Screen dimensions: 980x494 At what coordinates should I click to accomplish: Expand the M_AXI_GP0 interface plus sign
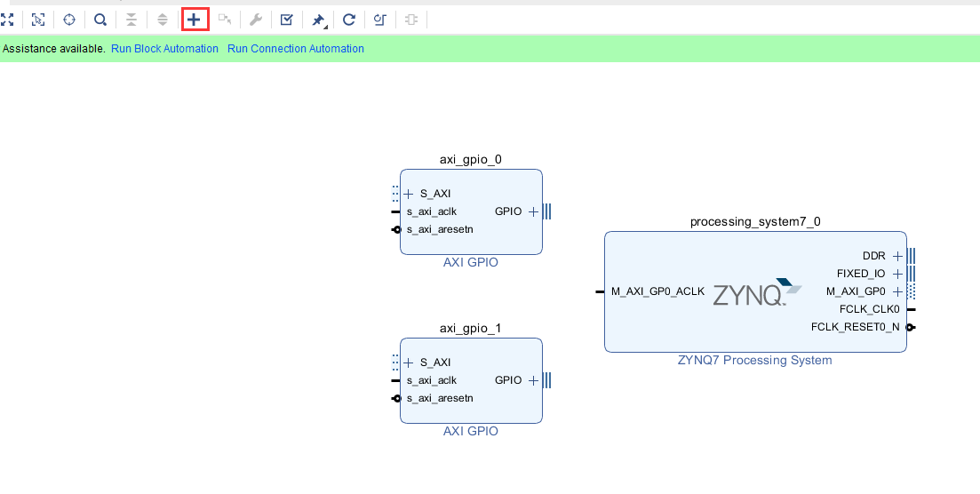897,291
